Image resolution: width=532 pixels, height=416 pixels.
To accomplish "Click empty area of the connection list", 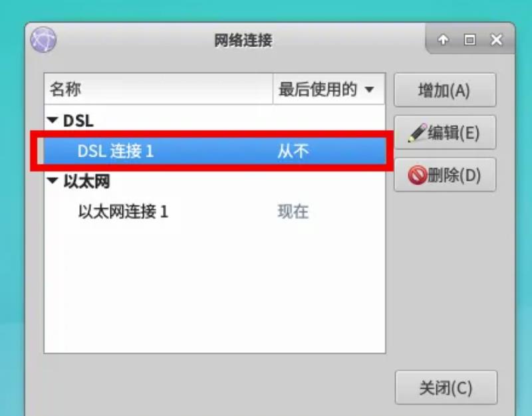I will (x=215, y=288).
